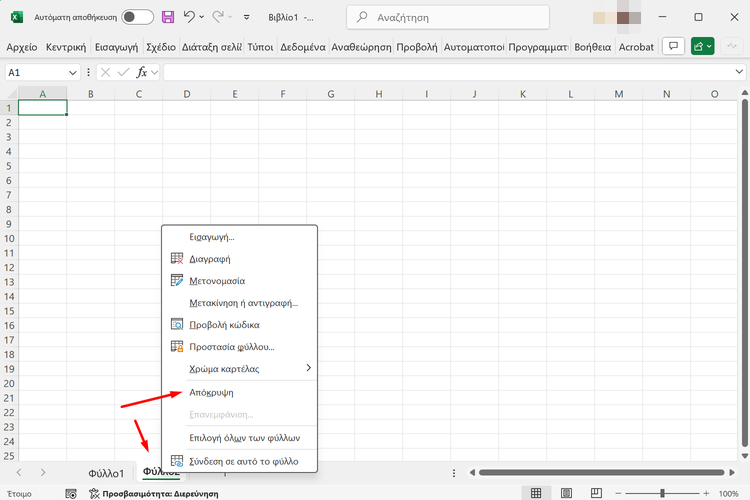Open the comments speech bubble button

pos(673,46)
